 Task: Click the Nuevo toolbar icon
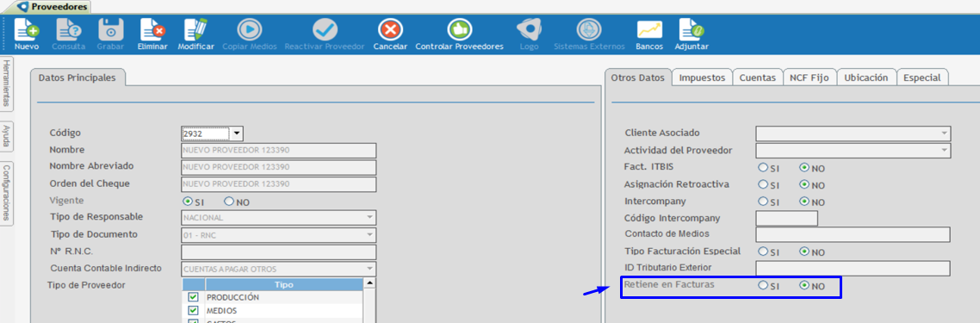[x=26, y=29]
